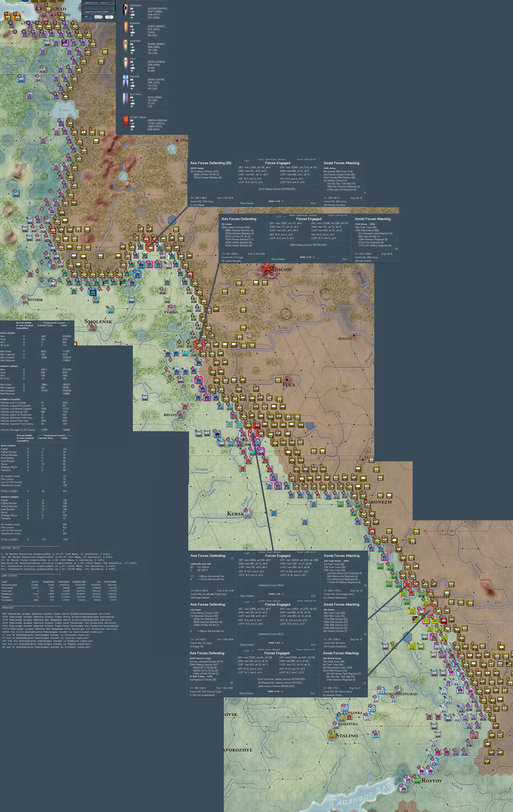The width and height of the screenshot is (513, 812).
Task: Go to next battle in 255th Division report
Action: pos(284,216)
